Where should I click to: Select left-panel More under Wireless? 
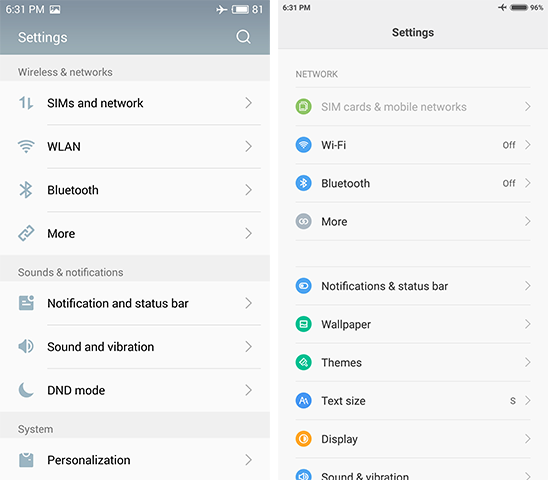[x=135, y=234]
